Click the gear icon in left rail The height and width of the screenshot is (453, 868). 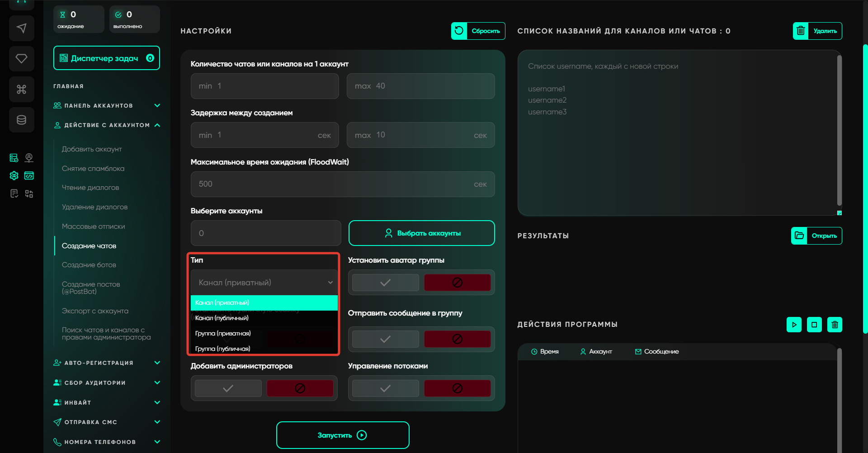point(14,176)
